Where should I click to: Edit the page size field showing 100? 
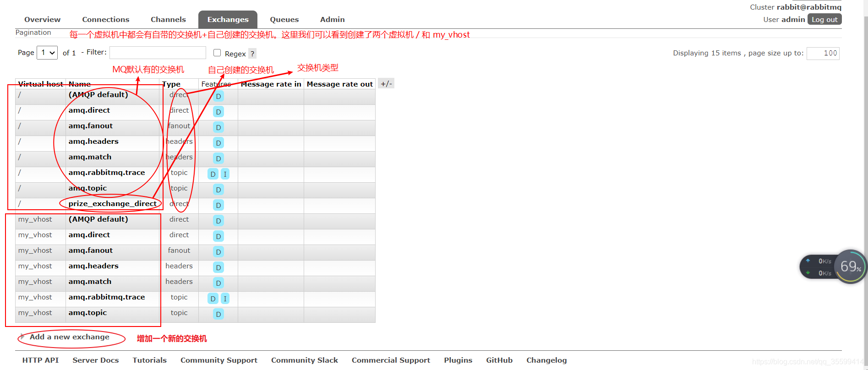point(823,53)
